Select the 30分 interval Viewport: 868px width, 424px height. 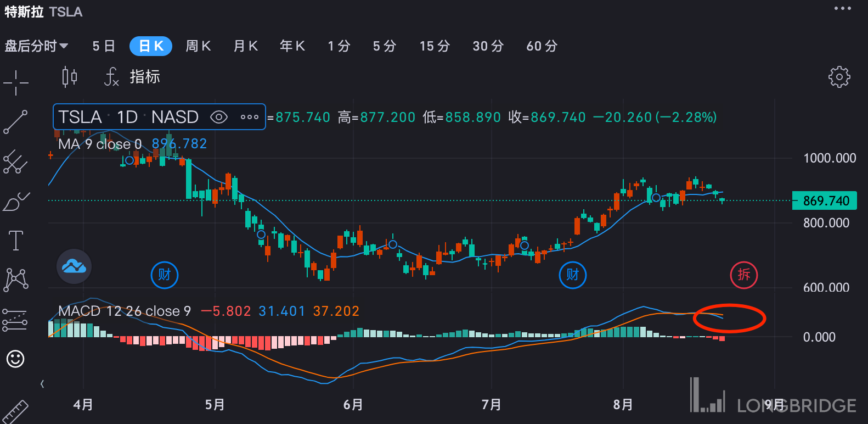pyautogui.click(x=488, y=46)
